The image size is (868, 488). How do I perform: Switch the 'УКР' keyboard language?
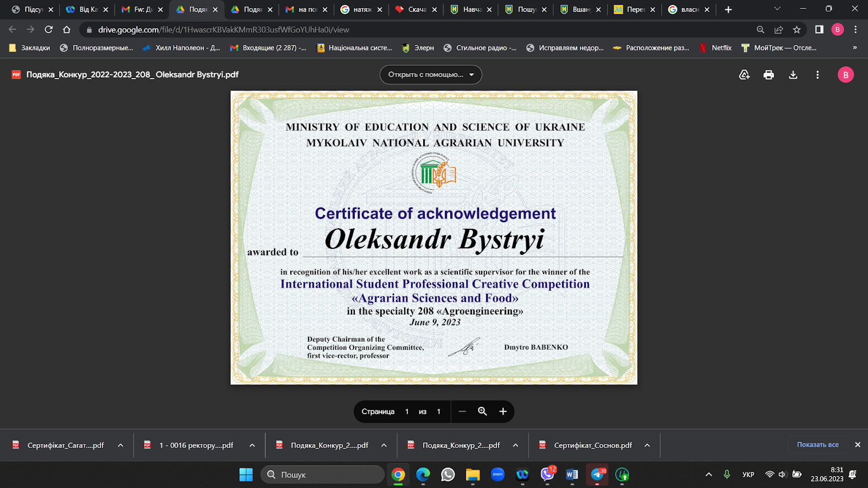click(748, 474)
